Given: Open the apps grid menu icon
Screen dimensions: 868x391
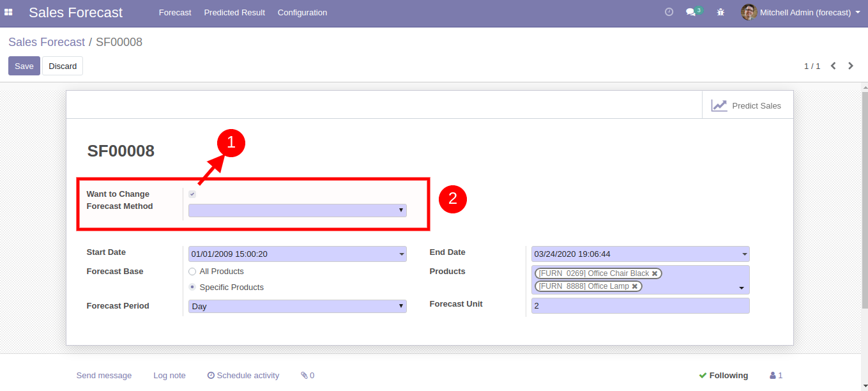Looking at the screenshot, I should point(8,12).
